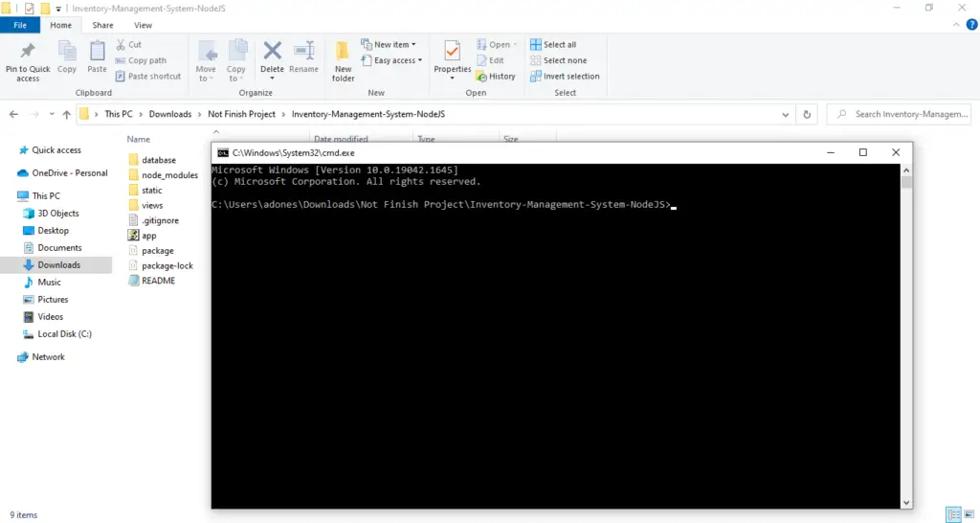Click the Copy ribbon icon
Image resolution: width=980 pixels, height=523 pixels.
click(x=67, y=51)
